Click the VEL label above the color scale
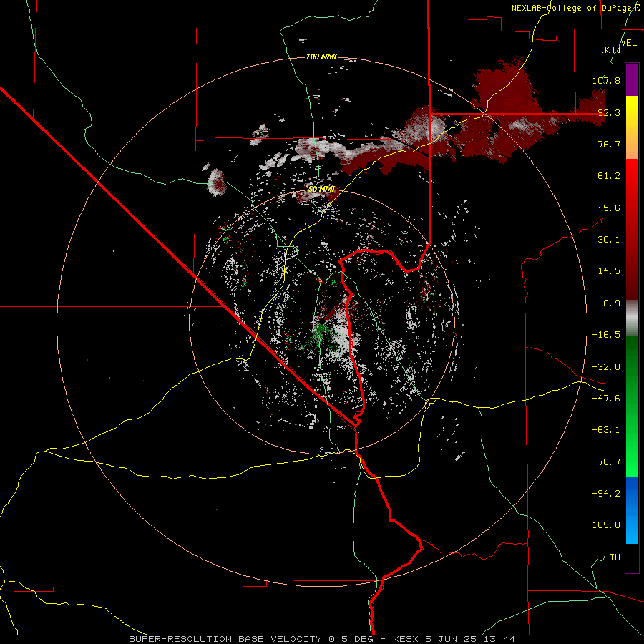The height and width of the screenshot is (644, 644). pyautogui.click(x=629, y=43)
